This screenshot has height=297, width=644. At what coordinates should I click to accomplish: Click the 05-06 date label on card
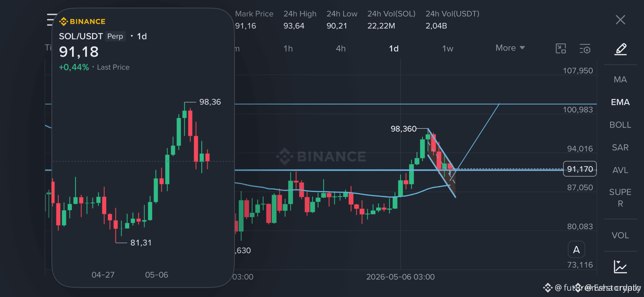[156, 275]
